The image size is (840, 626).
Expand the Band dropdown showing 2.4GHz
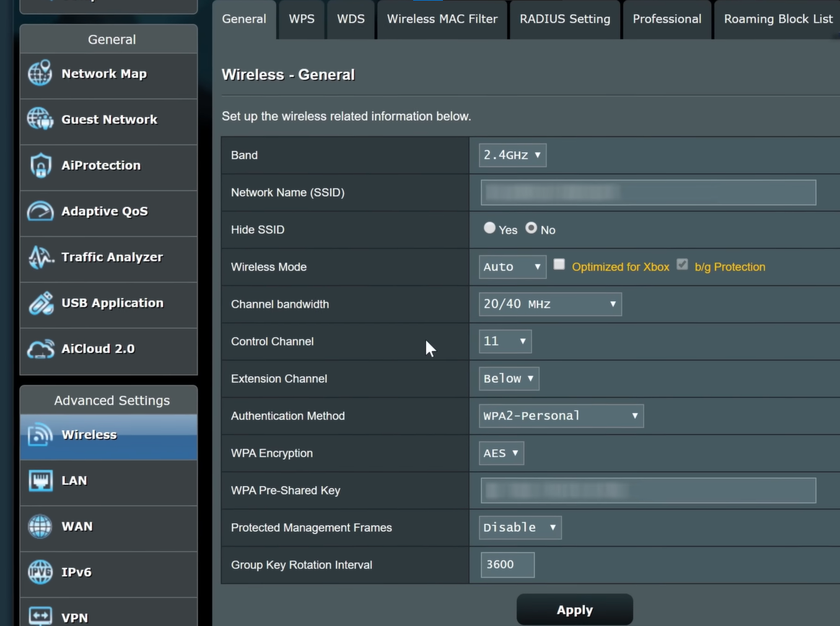512,155
